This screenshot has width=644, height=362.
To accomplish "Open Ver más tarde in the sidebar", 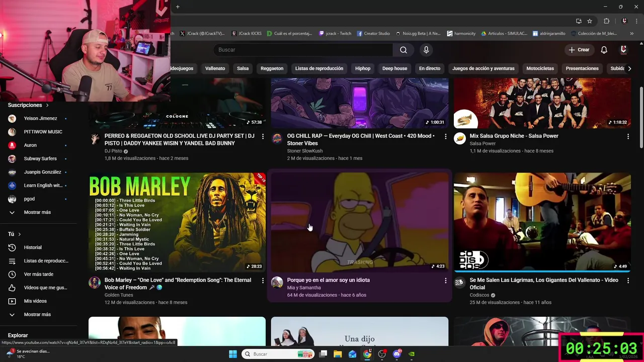I will tap(39, 274).
